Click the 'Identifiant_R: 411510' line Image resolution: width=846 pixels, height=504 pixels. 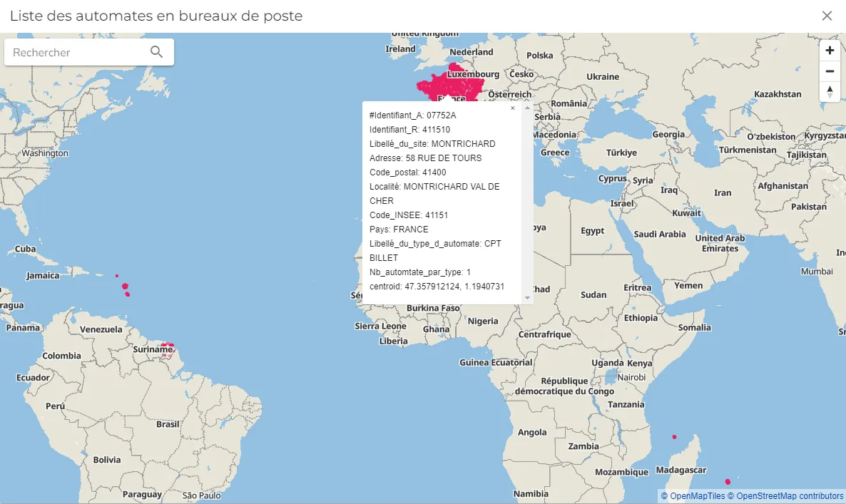click(409, 129)
